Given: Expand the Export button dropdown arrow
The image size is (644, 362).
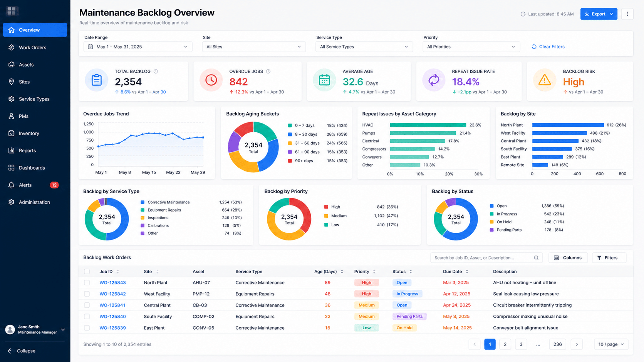Looking at the screenshot, I should (611, 14).
